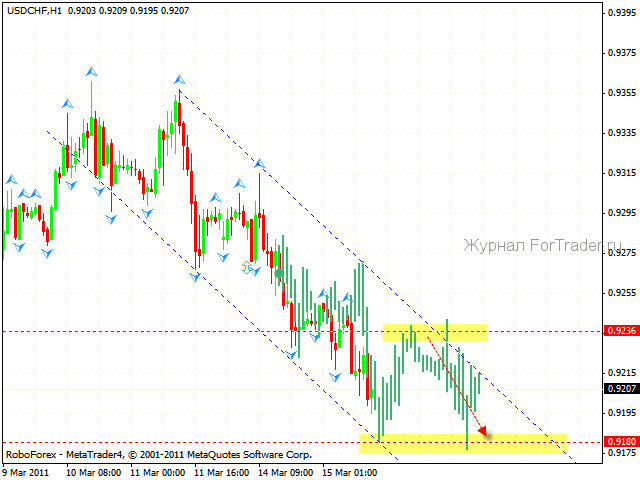
Task: Click the 9 Mar 2011 date label
Action: tap(25, 473)
